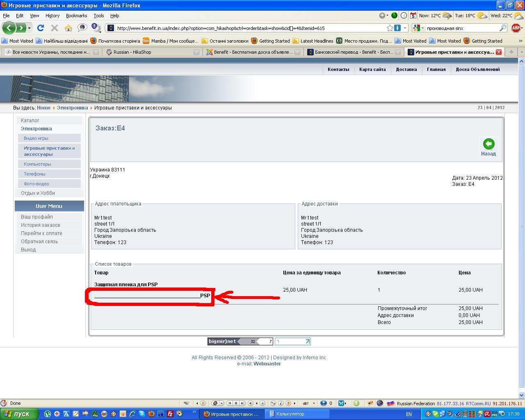Go to Доска Объявлений navigation link

478,69
